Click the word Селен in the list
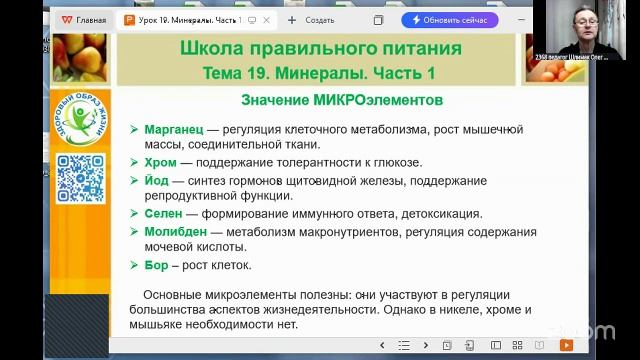 (163, 213)
